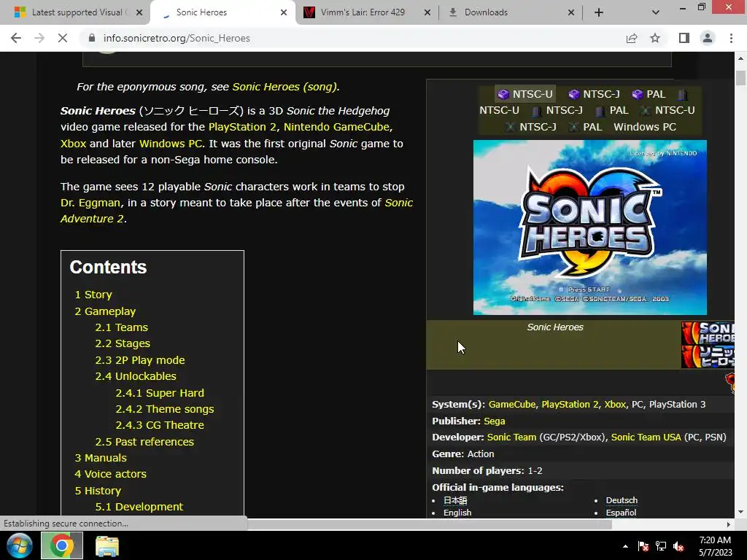
Task: Open PlayStation 2 link in intro paragraph
Action: pos(242,127)
